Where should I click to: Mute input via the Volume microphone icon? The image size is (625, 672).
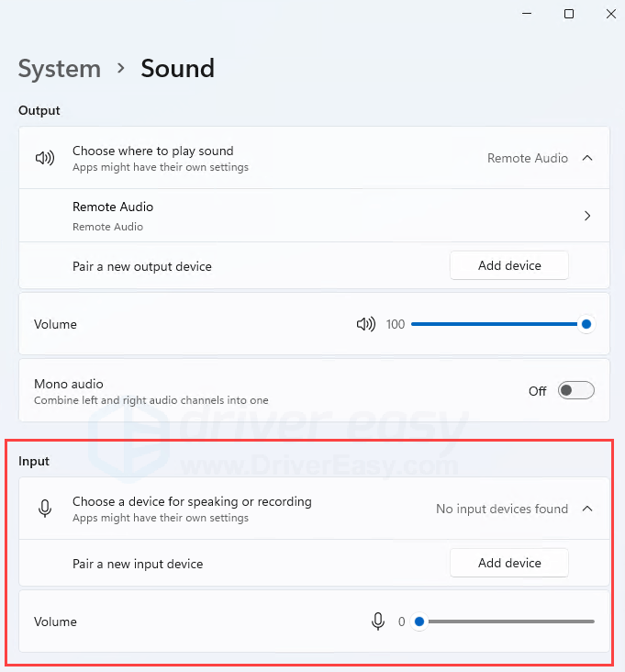(x=378, y=622)
